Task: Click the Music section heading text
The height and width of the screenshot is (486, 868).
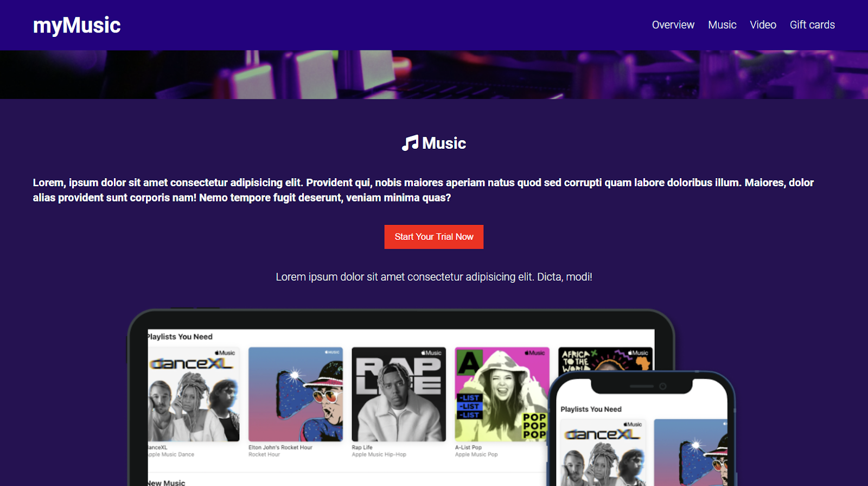Action: (x=444, y=143)
